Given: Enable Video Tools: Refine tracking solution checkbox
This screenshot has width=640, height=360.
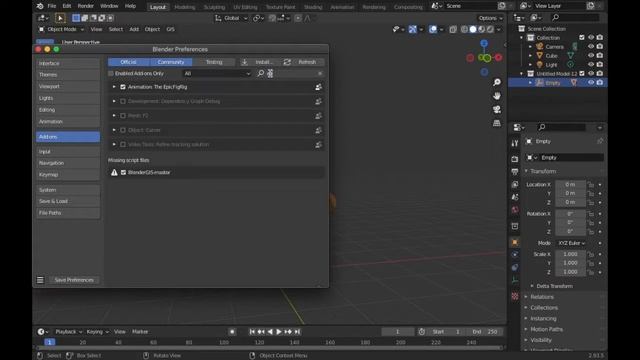Looking at the screenshot, I should 123,144.
